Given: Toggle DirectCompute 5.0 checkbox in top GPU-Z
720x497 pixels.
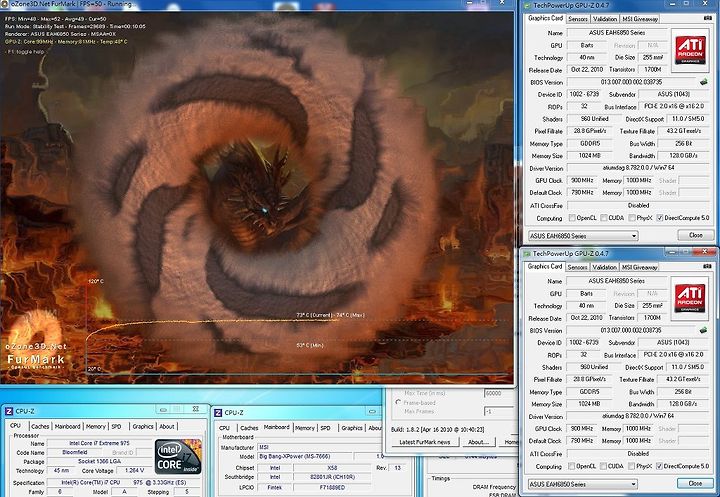Looking at the screenshot, I should click(x=660, y=218).
